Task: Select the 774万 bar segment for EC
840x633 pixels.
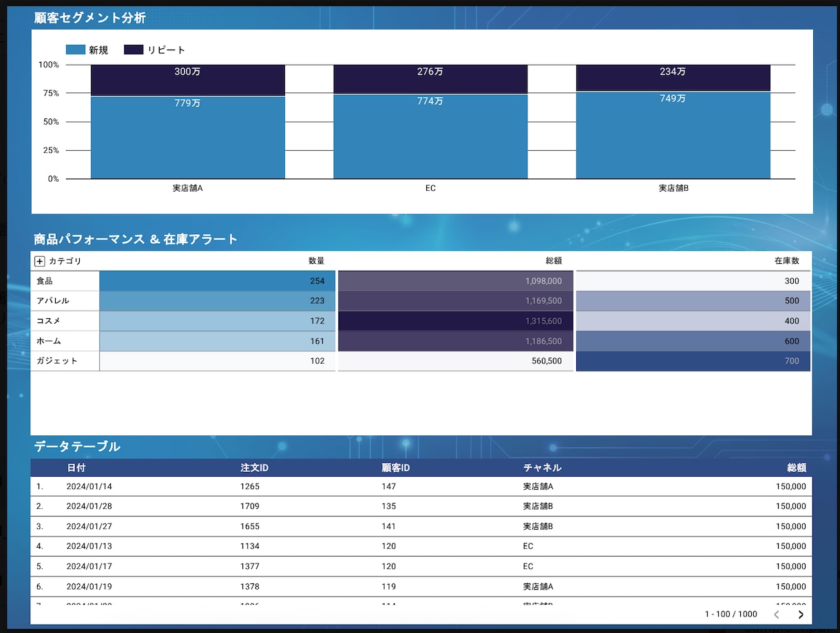Action: point(430,137)
